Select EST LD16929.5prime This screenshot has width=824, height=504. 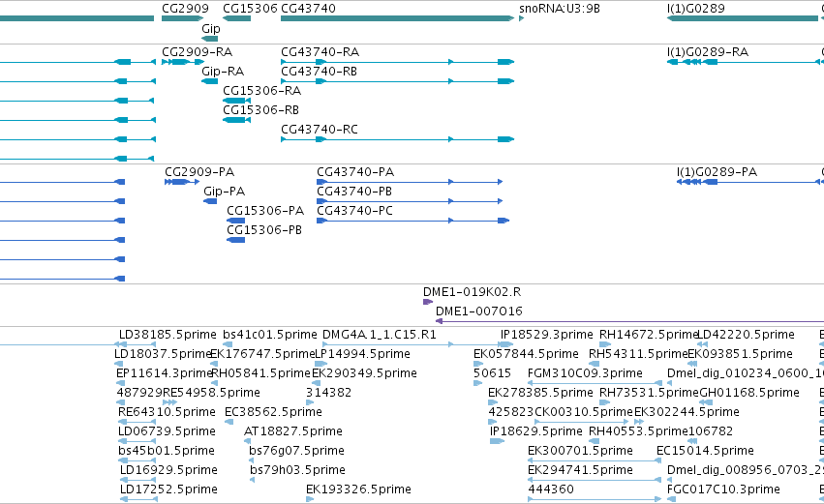click(138, 481)
